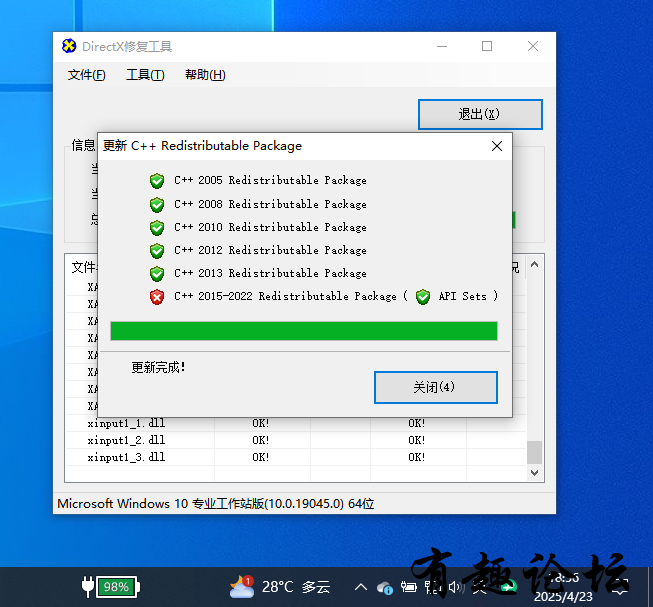This screenshot has height=607, width=653.
Task: Maximize the DirectX repair tool window
Action: point(487,46)
